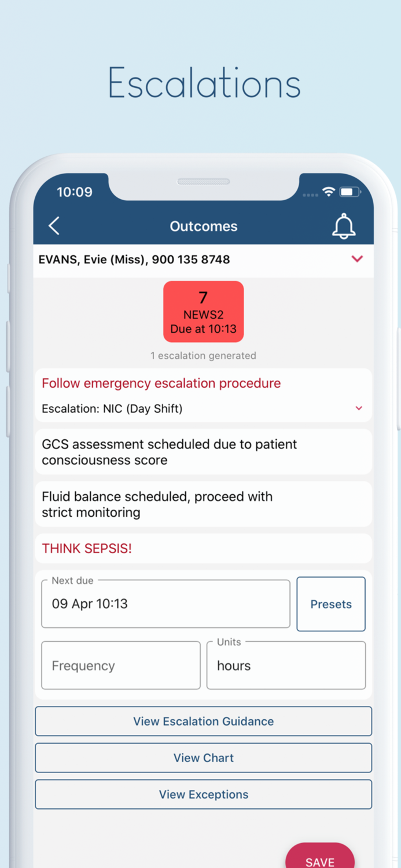The height and width of the screenshot is (868, 401).
Task: Open notifications via the bell icon
Action: tap(343, 226)
